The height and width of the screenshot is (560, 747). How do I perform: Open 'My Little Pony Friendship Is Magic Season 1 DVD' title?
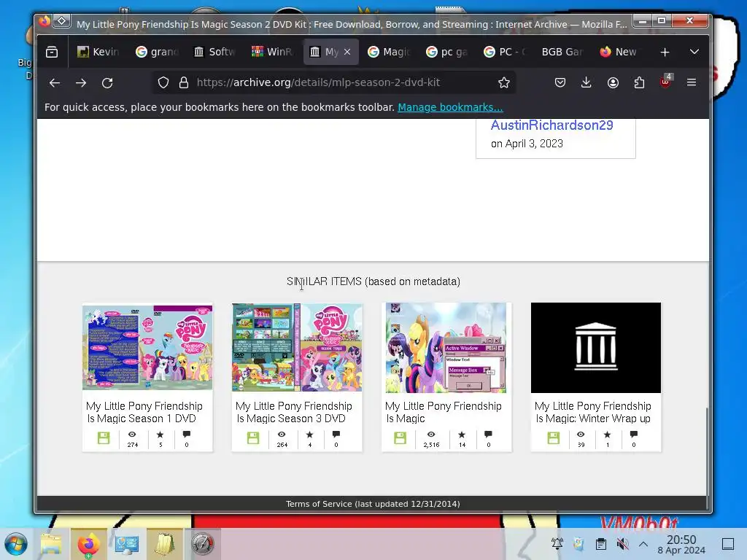(x=144, y=413)
